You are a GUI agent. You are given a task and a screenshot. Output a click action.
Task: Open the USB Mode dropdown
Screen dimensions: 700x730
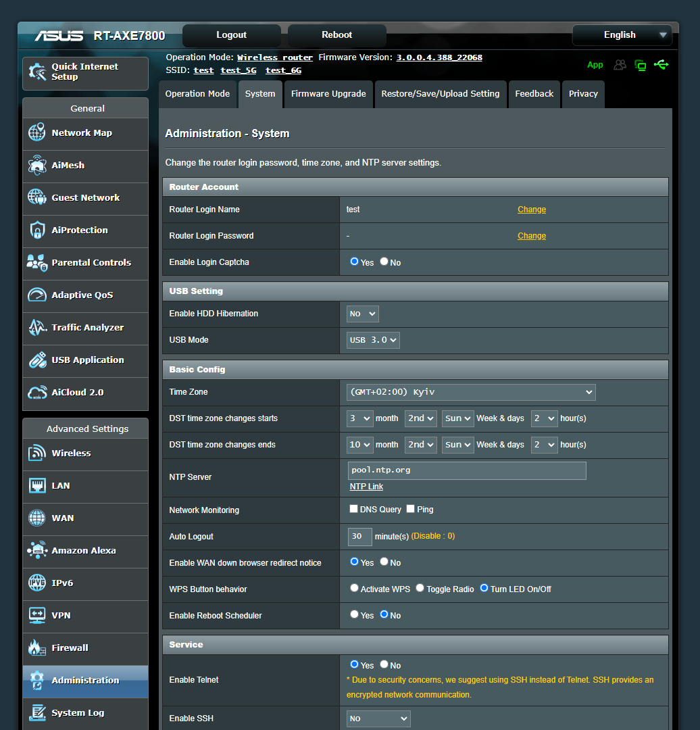click(x=373, y=340)
